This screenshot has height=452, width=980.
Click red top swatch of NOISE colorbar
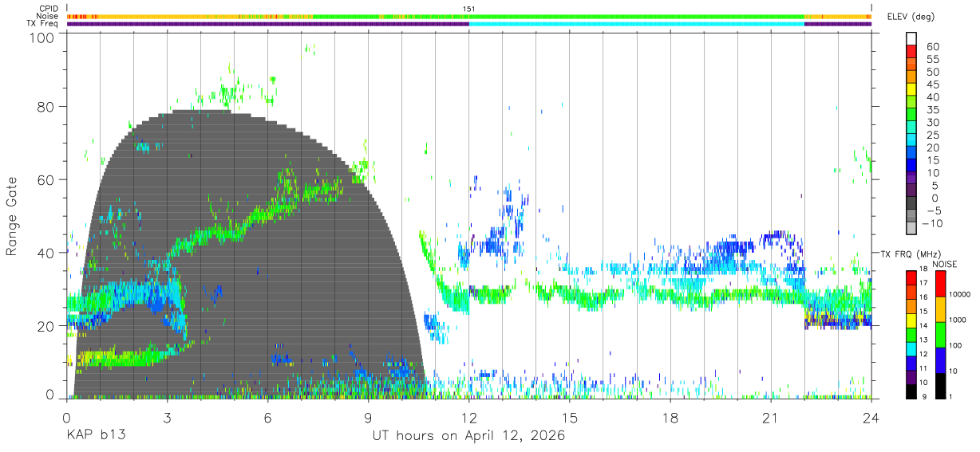pos(939,284)
